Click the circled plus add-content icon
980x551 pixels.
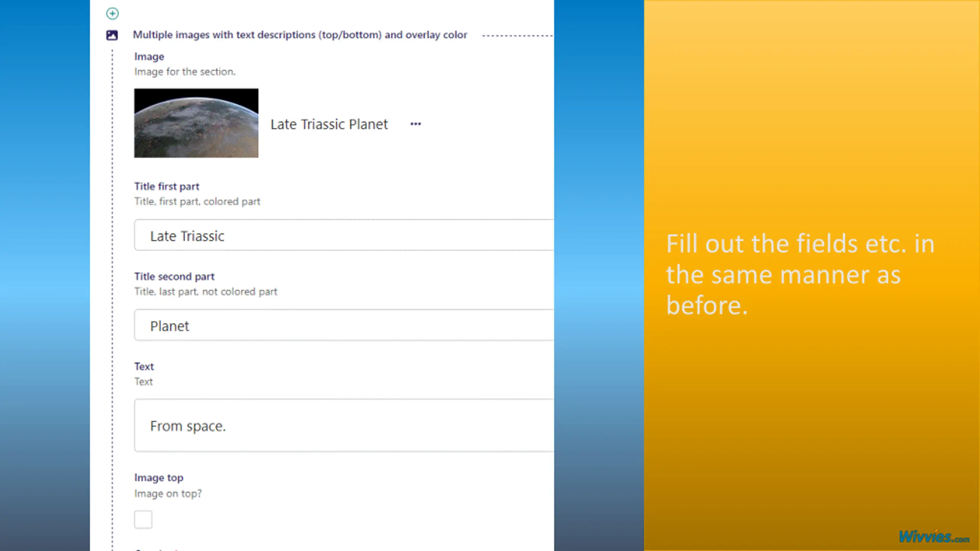pyautogui.click(x=112, y=14)
